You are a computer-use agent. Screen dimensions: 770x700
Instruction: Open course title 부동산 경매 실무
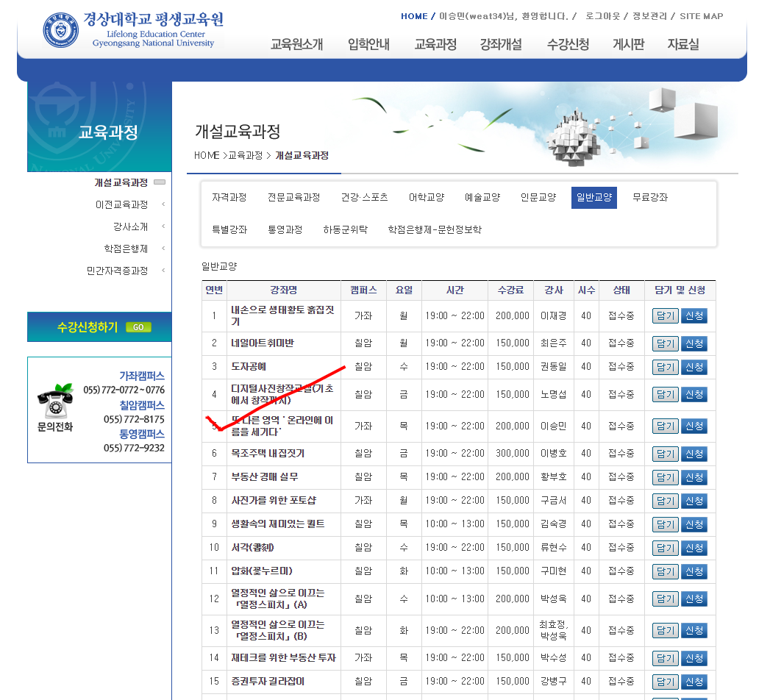[x=265, y=477]
